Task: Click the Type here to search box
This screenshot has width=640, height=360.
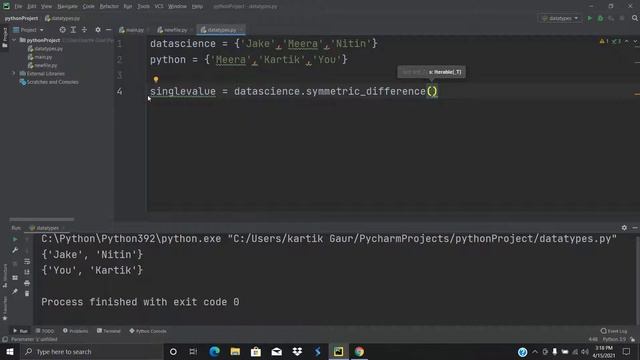Action: 92,351
